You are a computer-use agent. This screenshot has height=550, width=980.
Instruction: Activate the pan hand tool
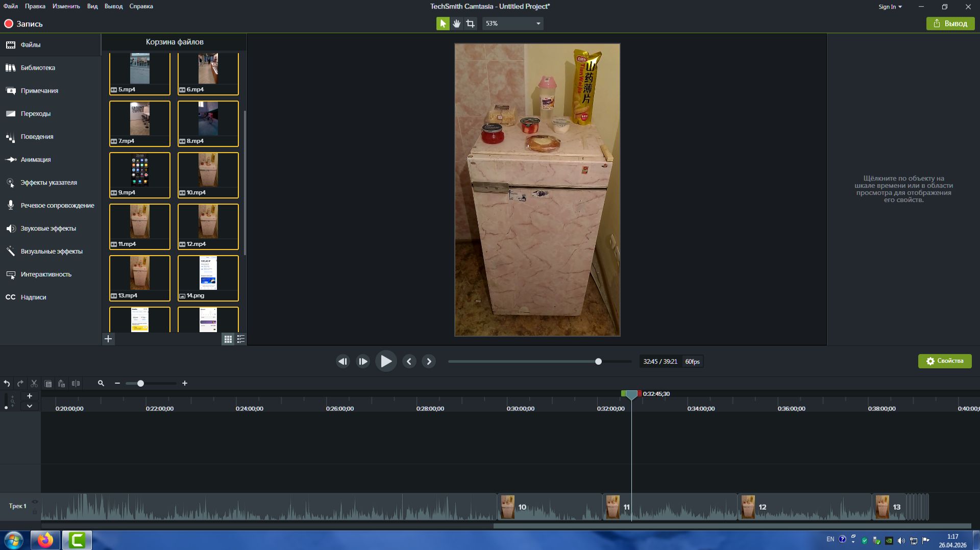pyautogui.click(x=456, y=23)
